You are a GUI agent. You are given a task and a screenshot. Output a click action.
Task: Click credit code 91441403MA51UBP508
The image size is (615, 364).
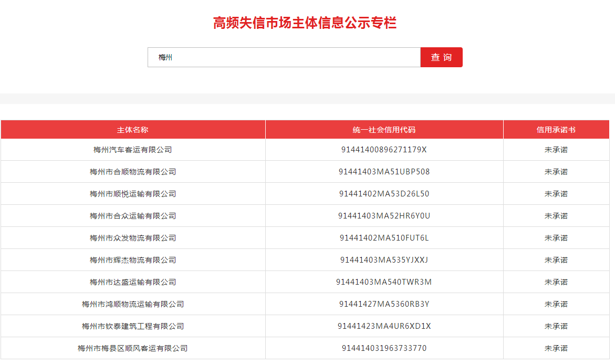pyautogui.click(x=384, y=172)
